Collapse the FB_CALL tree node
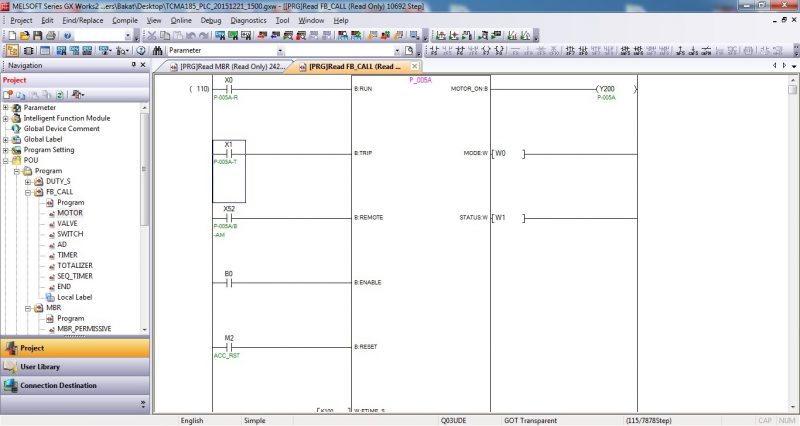Screen dimensions: 800x426 28,192
